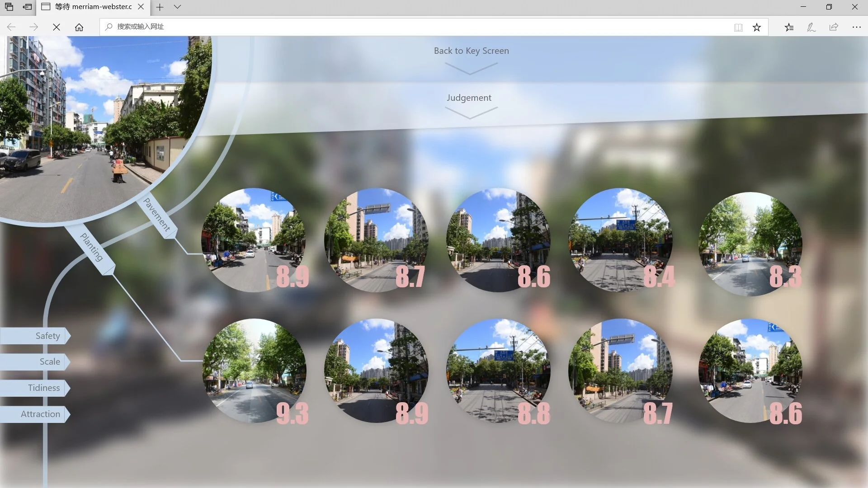
Task: Click the add notes pen icon
Action: click(x=811, y=27)
